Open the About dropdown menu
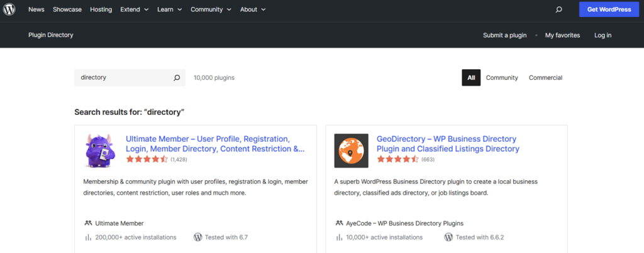Viewport: 644px width, 253px height. click(x=252, y=9)
